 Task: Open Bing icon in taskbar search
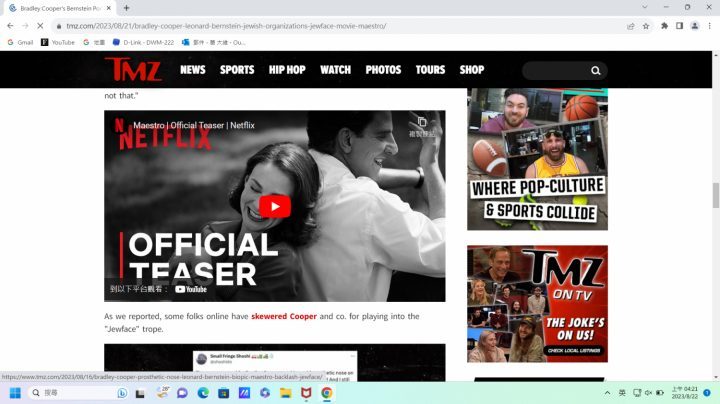tap(122, 393)
